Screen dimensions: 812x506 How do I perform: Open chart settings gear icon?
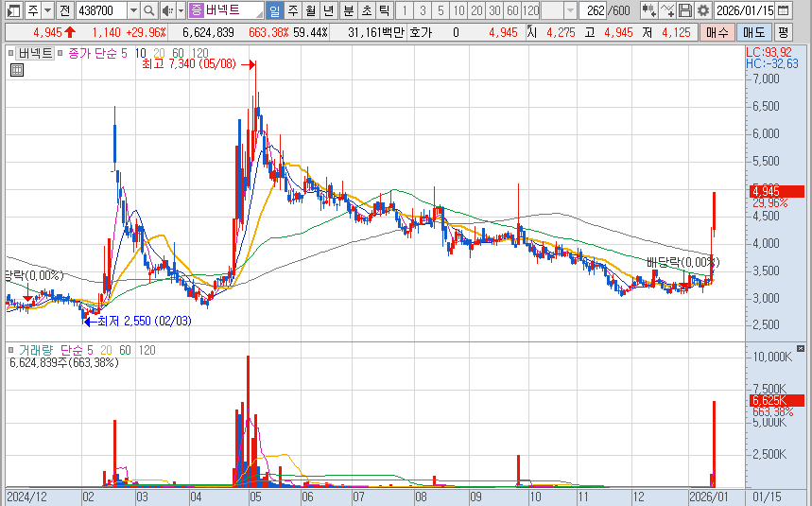pos(702,9)
